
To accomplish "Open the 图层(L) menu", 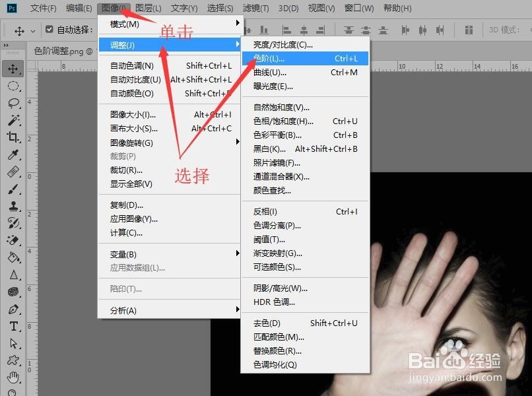I will coord(149,8).
